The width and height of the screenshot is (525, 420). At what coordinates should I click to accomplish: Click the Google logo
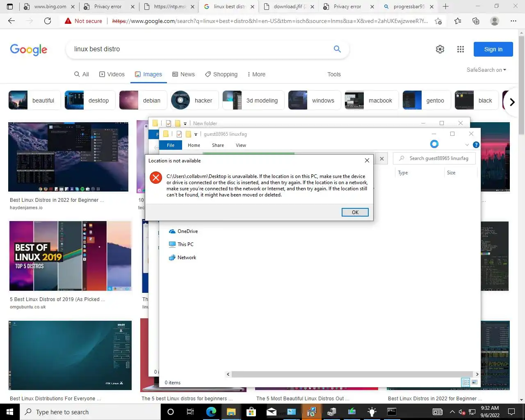pyautogui.click(x=29, y=50)
